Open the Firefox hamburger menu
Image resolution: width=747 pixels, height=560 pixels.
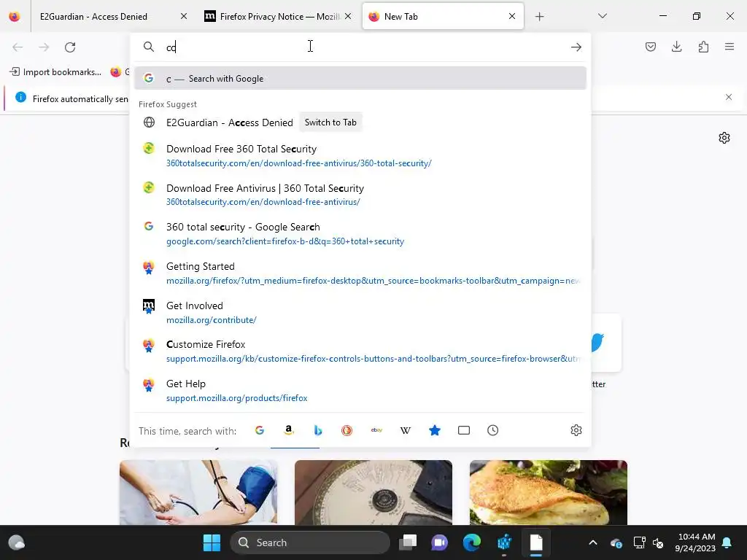[729, 47]
